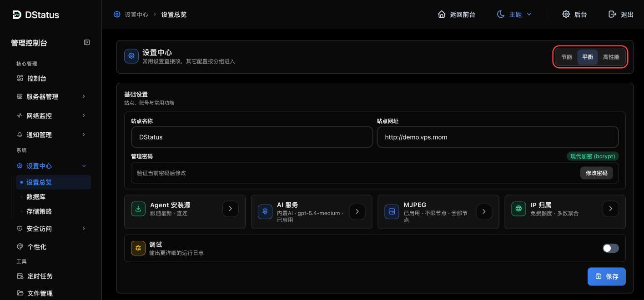Click the 保存 button
This screenshot has width=644, height=300.
[607, 276]
